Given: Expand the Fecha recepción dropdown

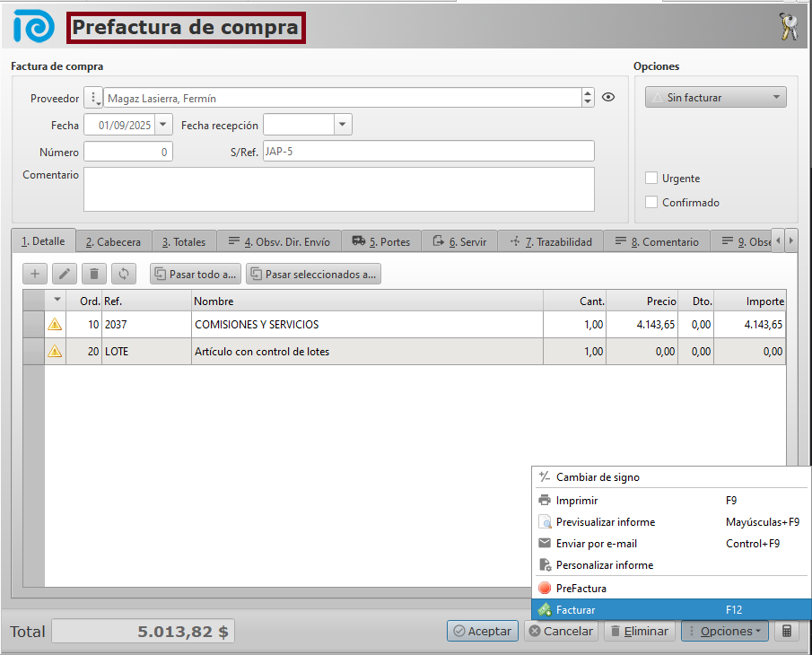Looking at the screenshot, I should tap(343, 126).
